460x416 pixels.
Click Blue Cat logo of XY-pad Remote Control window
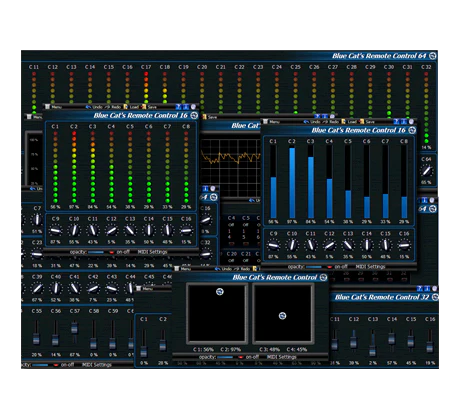coord(323,277)
